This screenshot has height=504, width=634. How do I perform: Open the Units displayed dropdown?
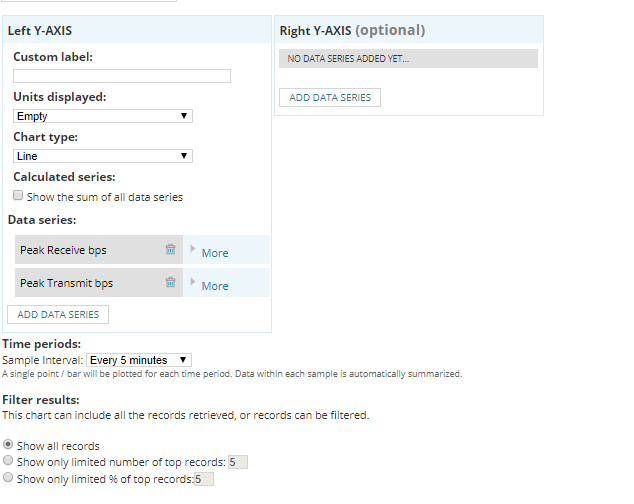tap(102, 116)
